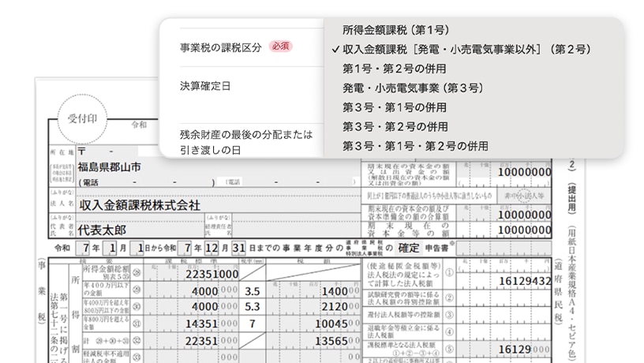This screenshot has height=363, width=644.
Task: Click the 必須 required badge
Action: (x=280, y=47)
